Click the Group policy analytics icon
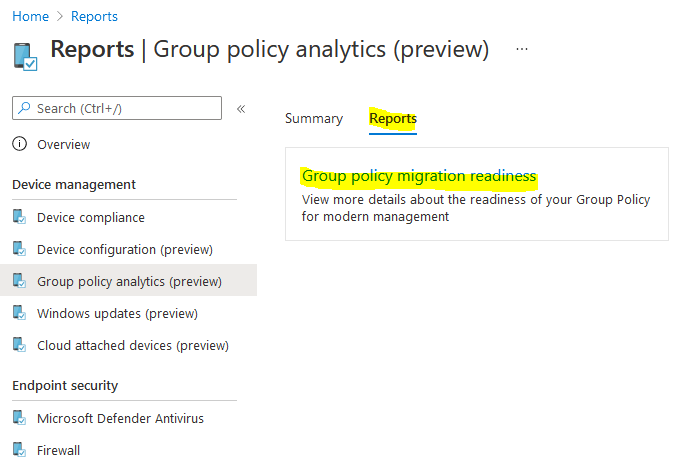This screenshot has height=467, width=695. pos(19,281)
